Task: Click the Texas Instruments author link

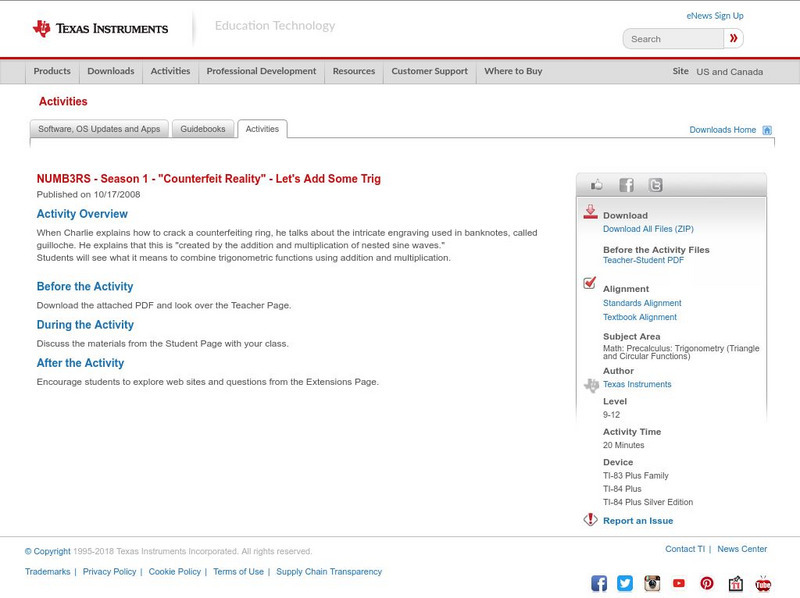Action: click(x=637, y=384)
